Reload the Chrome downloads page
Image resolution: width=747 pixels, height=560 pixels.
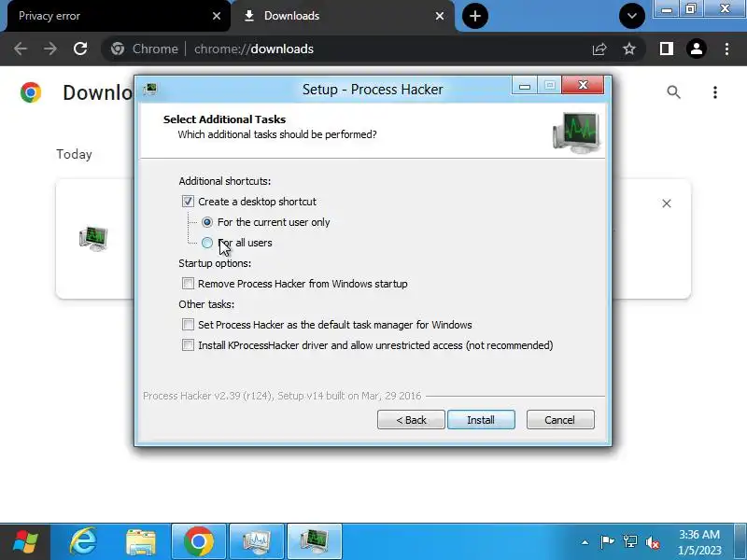point(80,49)
